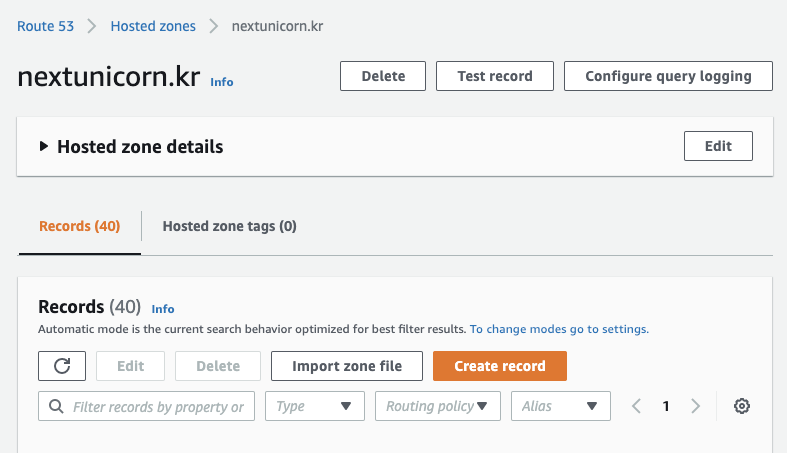Open the Type filter dropdown
Screen dimensions: 787x453
click(x=315, y=406)
